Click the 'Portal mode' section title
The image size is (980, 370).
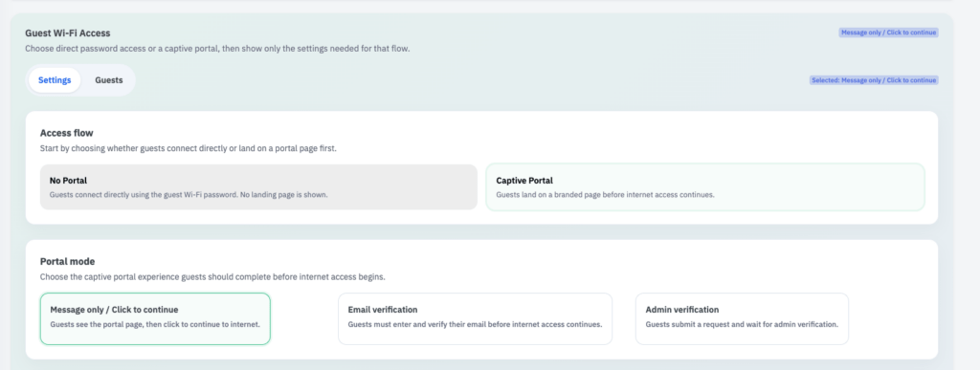click(68, 261)
